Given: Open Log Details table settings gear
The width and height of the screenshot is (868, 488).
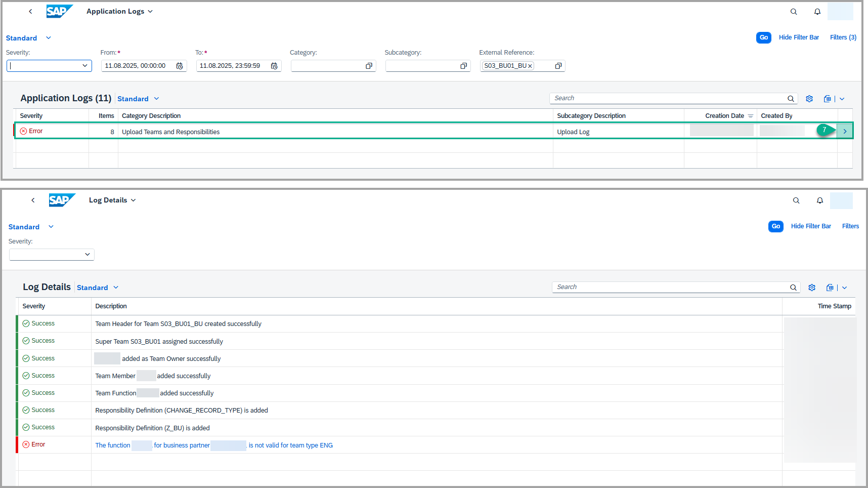Looking at the screenshot, I should click(812, 288).
